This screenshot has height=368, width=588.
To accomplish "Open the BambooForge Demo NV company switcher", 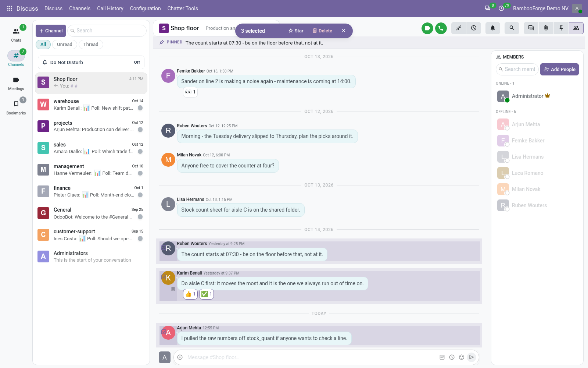I will click(541, 8).
